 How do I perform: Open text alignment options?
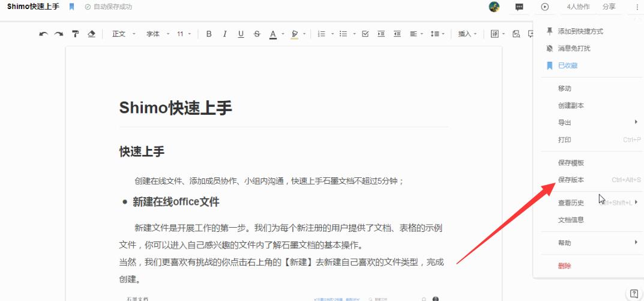click(x=416, y=34)
